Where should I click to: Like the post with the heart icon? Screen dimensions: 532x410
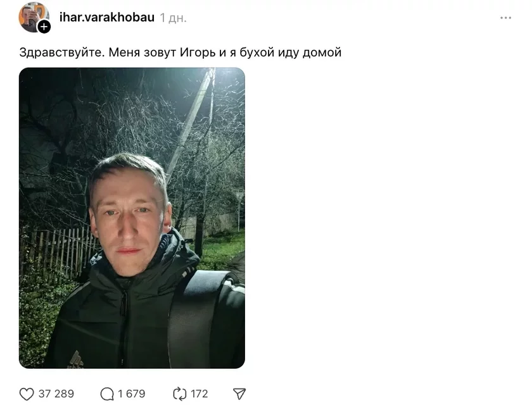27,394
